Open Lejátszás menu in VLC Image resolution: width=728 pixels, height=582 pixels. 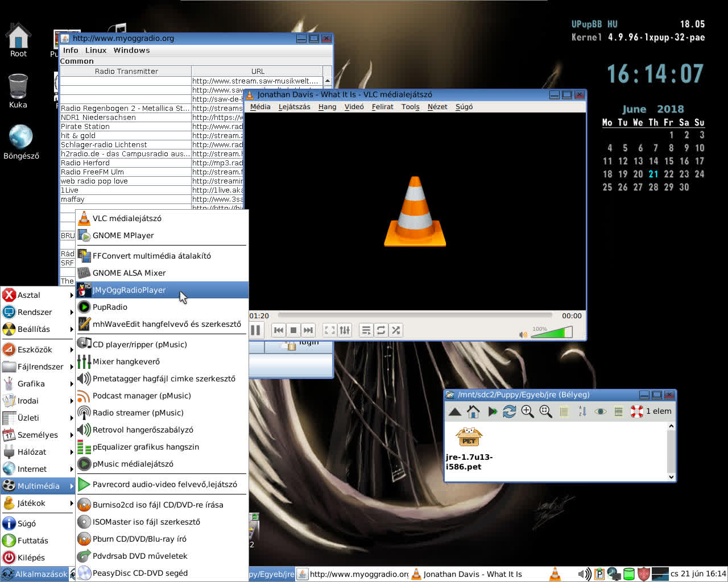pyautogui.click(x=294, y=107)
